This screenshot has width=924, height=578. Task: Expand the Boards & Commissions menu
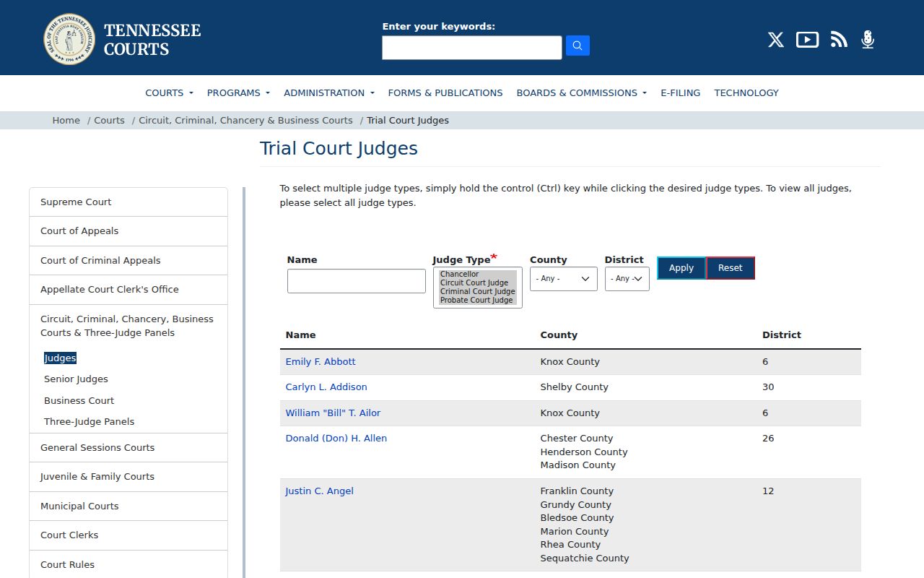[x=582, y=92]
